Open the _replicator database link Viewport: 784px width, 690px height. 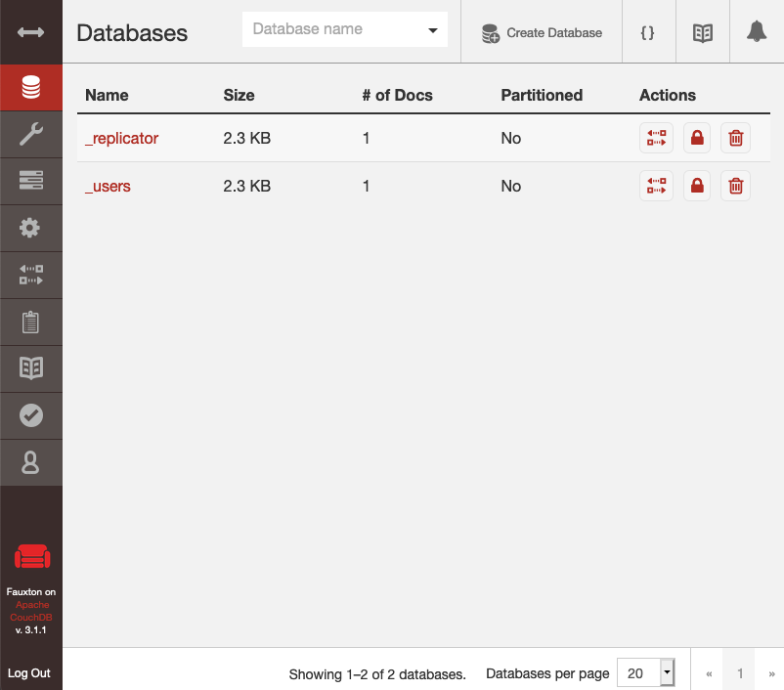click(121, 138)
